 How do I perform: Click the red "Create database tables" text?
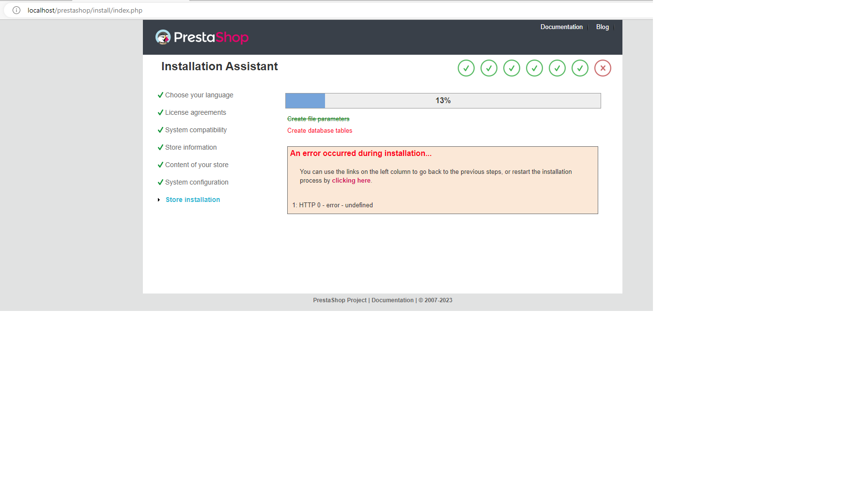click(320, 131)
